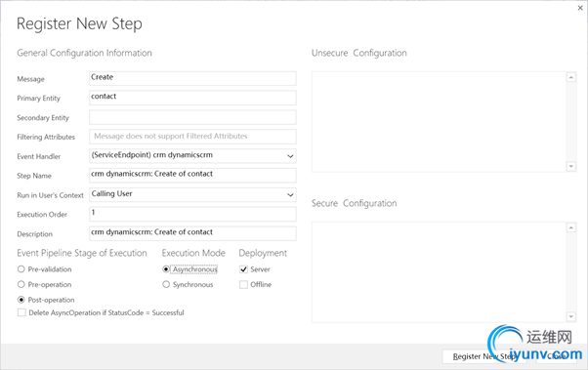Click the Execution Order field
Viewport: 588px width, 370px height.
192,214
